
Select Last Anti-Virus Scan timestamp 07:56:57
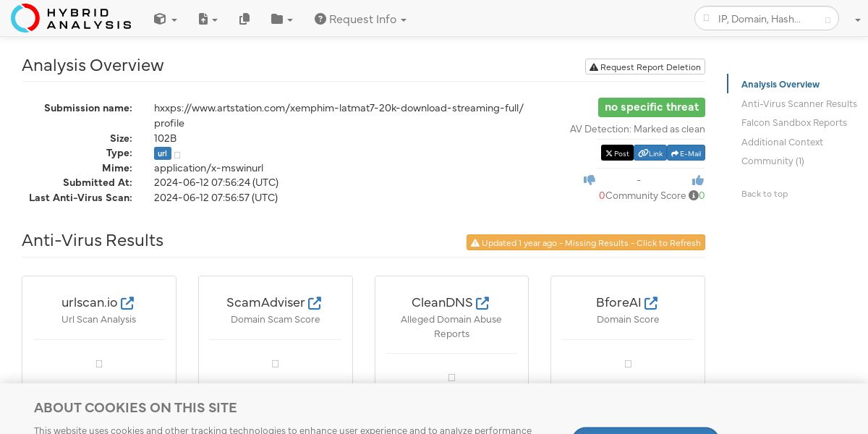coord(216,197)
